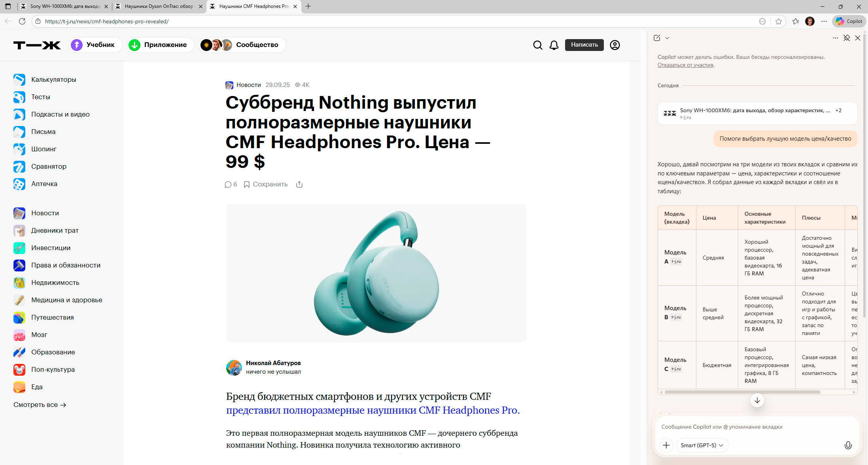Click the Copilot microphone icon

coord(848,445)
